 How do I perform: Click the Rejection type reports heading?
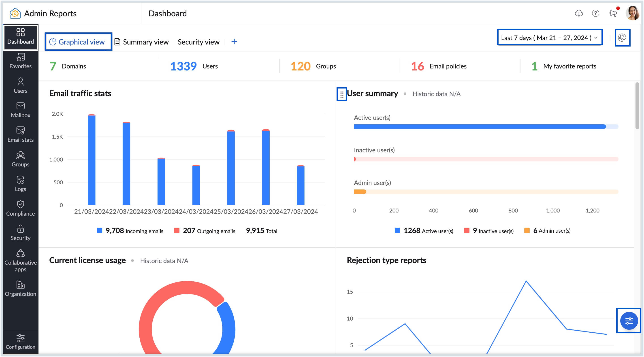click(386, 260)
